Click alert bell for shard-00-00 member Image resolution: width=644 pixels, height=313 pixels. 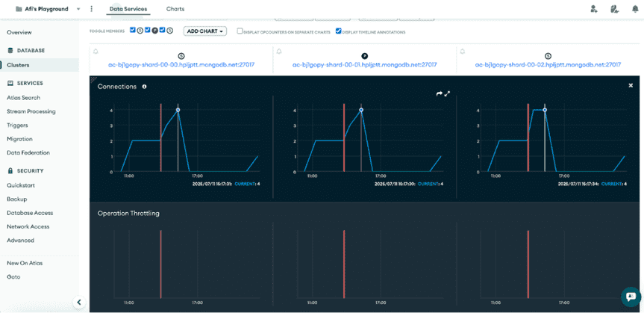click(x=96, y=52)
